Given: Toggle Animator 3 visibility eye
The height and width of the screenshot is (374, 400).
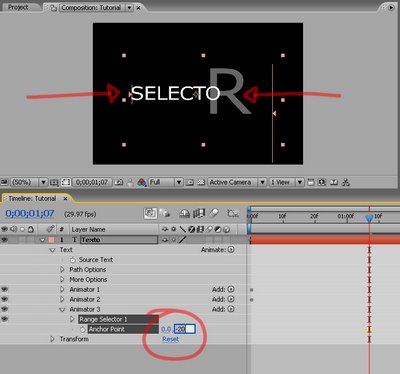Looking at the screenshot, I should (x=4, y=309).
